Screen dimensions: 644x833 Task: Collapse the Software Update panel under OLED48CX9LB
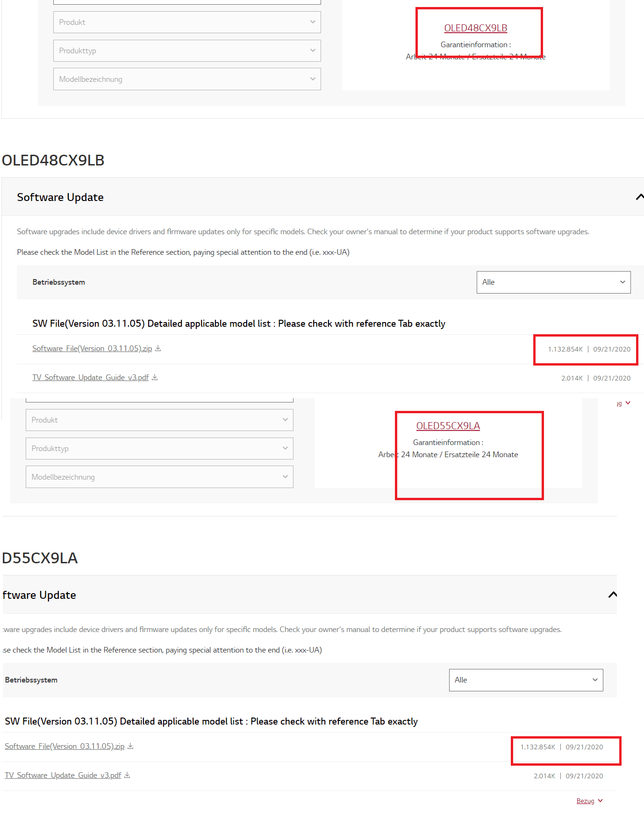[x=640, y=197]
